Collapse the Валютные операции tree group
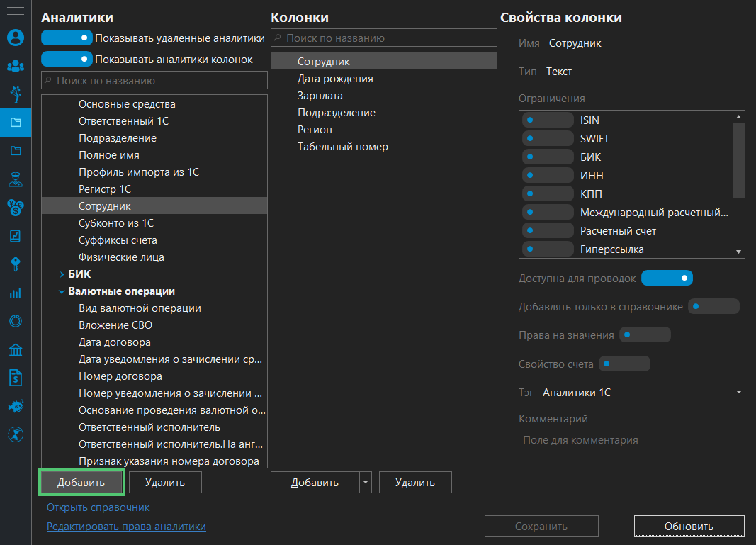This screenshot has width=756, height=545. pyautogui.click(x=61, y=291)
